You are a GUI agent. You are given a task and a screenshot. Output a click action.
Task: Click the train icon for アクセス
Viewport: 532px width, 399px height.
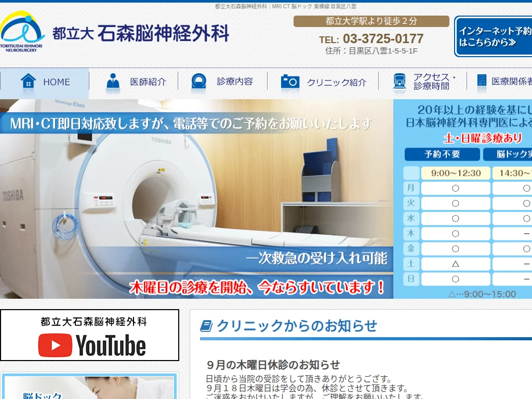400,82
